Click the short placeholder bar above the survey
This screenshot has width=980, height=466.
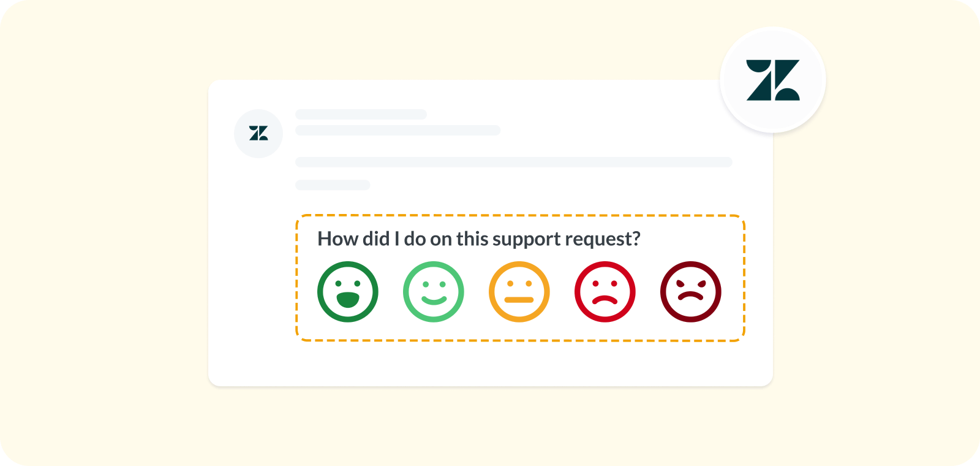click(x=333, y=185)
